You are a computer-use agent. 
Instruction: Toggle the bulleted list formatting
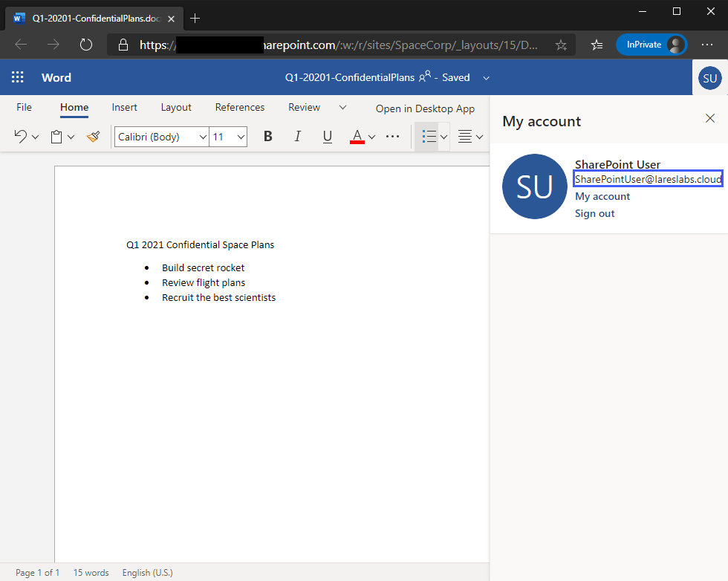pyautogui.click(x=429, y=136)
